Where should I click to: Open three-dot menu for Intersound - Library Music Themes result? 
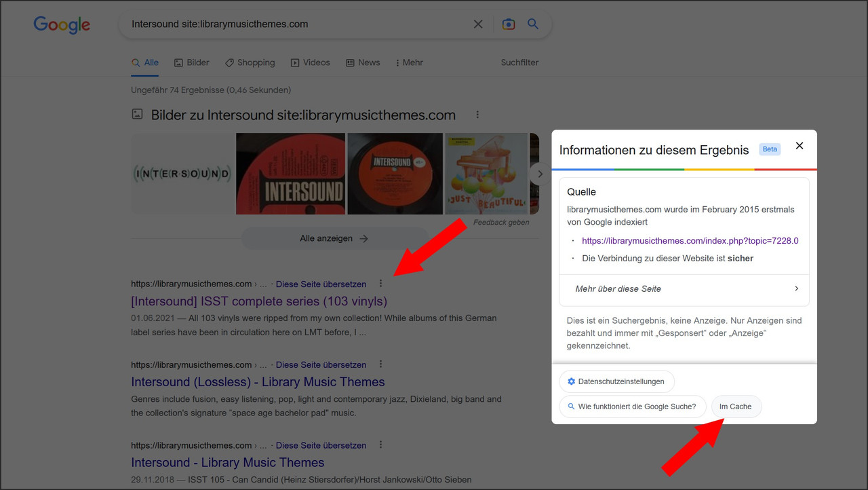pyautogui.click(x=380, y=445)
